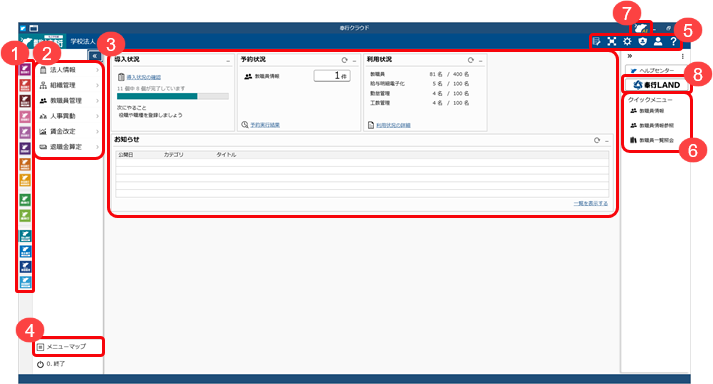Select the red service icon in sidebar
The height and width of the screenshot is (384, 713).
tap(25, 85)
